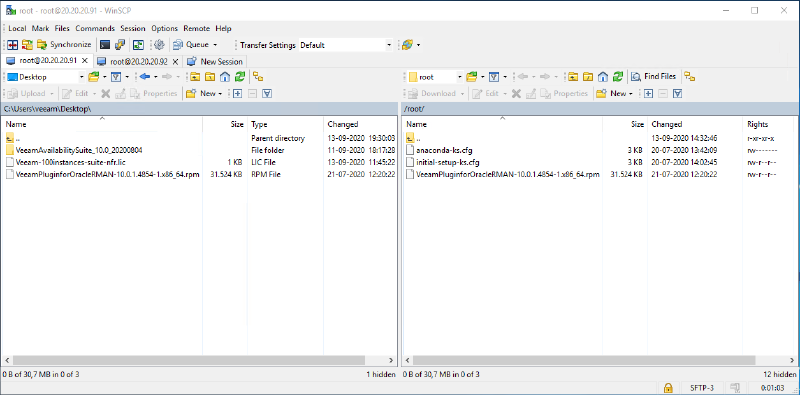Go to the remote Home Directory icon
The width and height of the screenshot is (800, 395).
pos(603,77)
